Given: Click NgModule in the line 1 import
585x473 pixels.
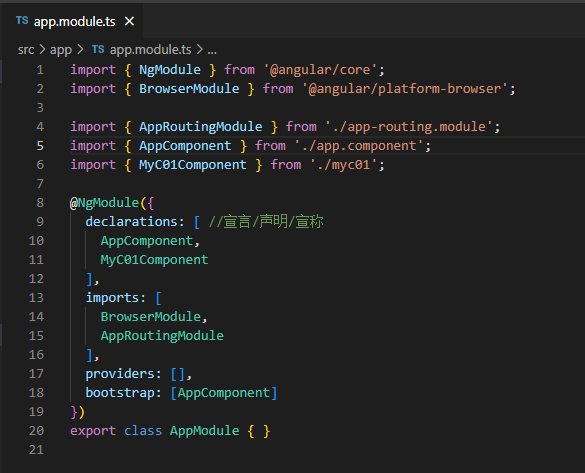Looking at the screenshot, I should (x=170, y=70).
